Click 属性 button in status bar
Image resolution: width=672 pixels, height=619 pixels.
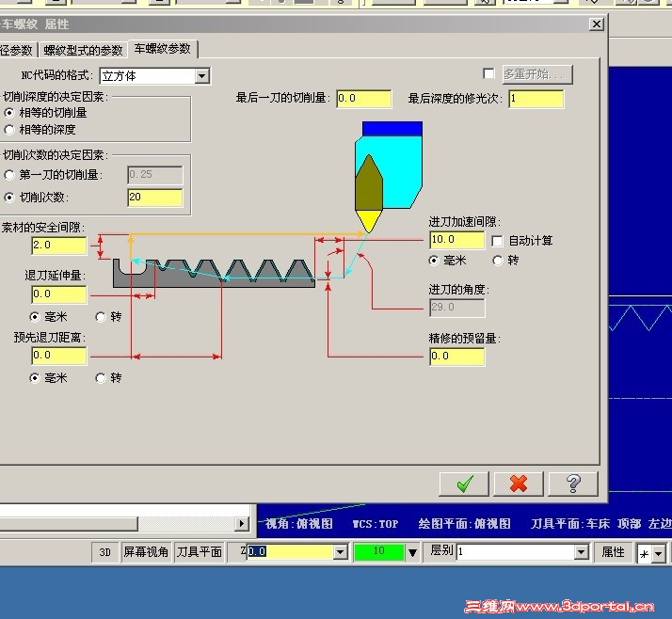coord(613,552)
